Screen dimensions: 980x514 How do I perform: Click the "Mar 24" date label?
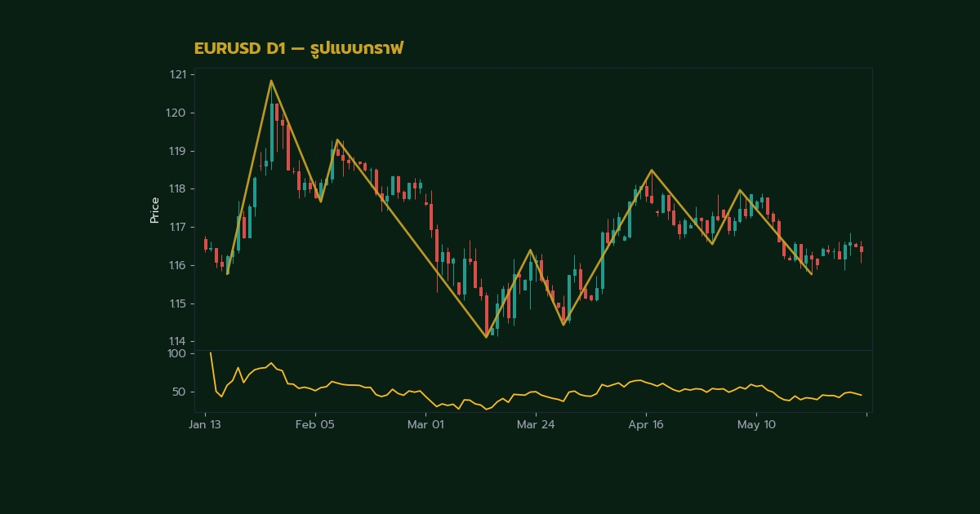(x=536, y=425)
